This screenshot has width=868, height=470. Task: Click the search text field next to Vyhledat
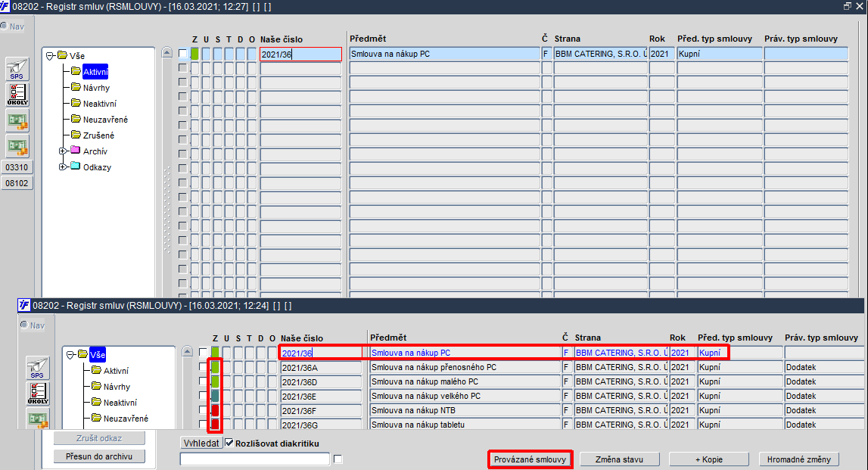tap(255, 459)
